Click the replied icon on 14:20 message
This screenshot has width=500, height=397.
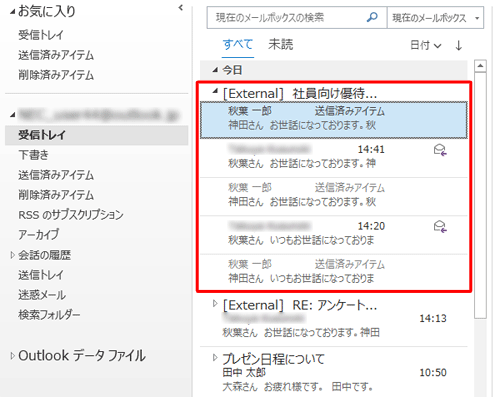coord(440,227)
